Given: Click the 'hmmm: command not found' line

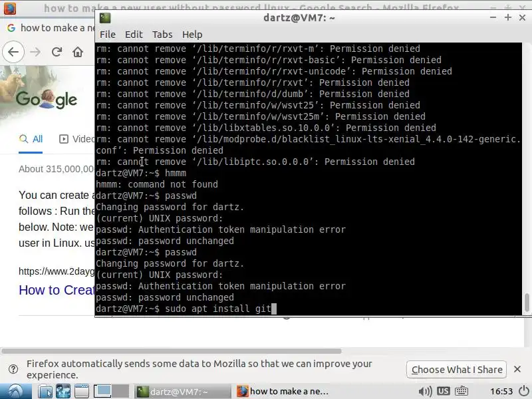Looking at the screenshot, I should click(157, 184).
